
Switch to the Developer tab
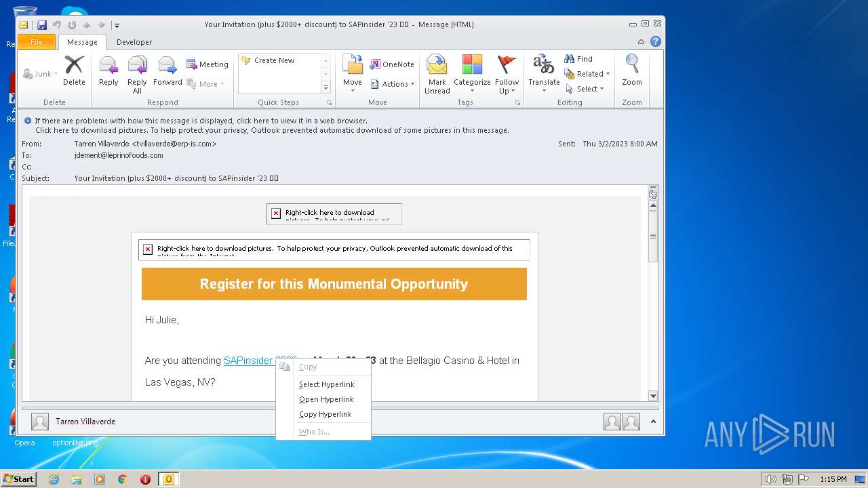coord(134,42)
